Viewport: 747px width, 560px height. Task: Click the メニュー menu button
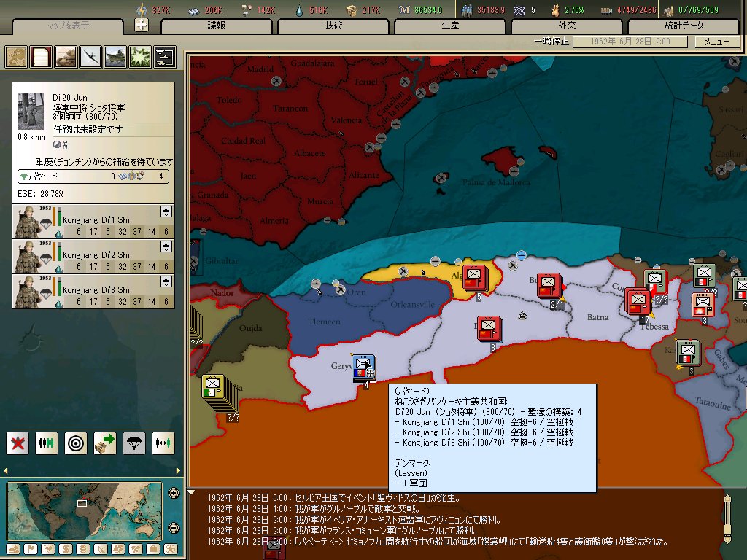[x=716, y=42]
